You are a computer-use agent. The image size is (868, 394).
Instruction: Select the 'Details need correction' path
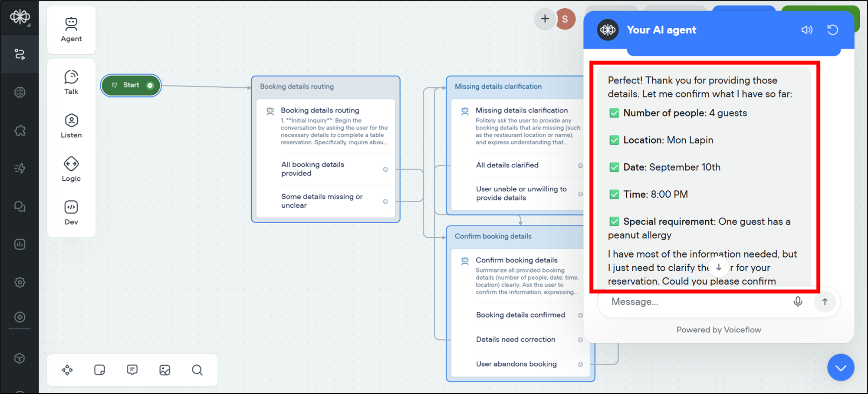coord(516,340)
